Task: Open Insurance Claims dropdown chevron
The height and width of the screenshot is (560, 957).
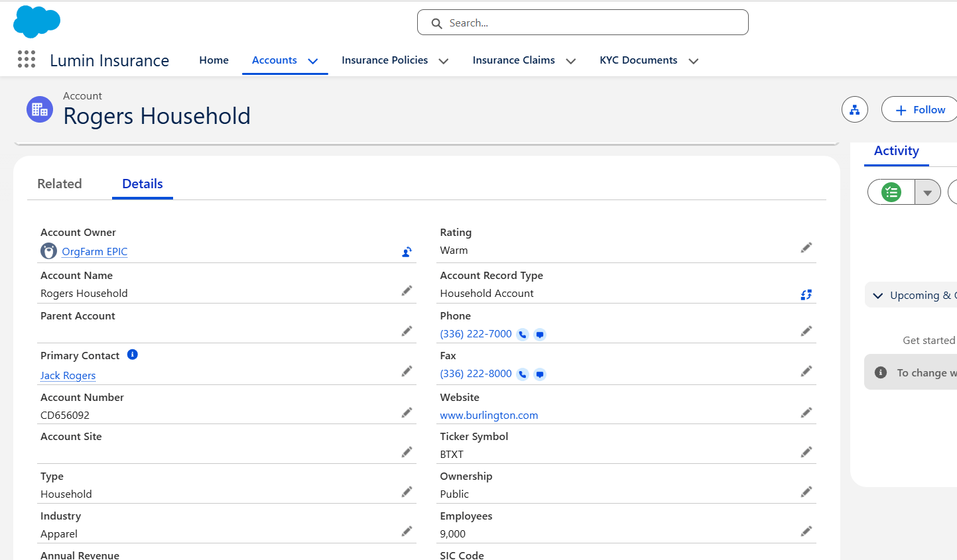Action: (570, 61)
